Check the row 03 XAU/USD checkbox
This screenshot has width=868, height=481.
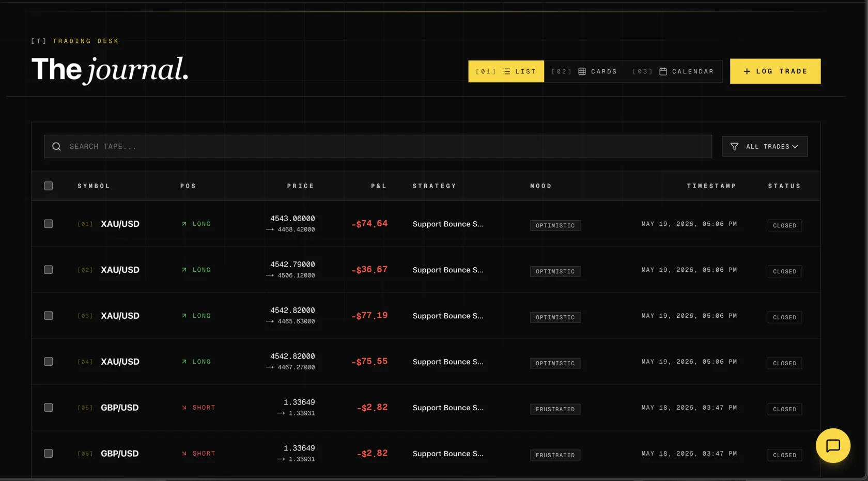point(49,316)
